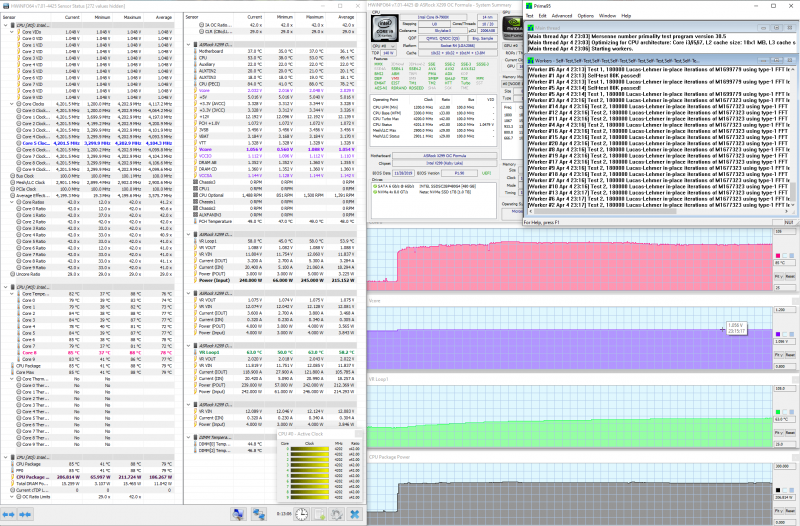Close sensor status with the blue X icon
The image size is (800, 526).
pyautogui.click(x=355, y=514)
